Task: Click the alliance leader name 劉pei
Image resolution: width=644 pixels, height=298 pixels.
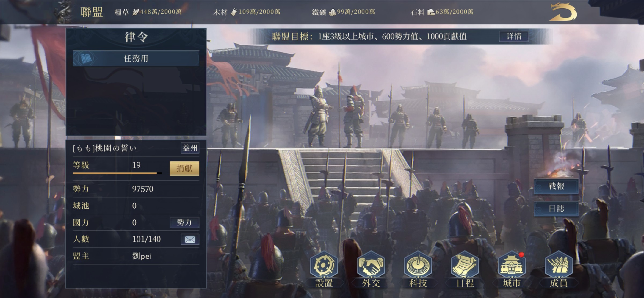Action: pyautogui.click(x=142, y=256)
